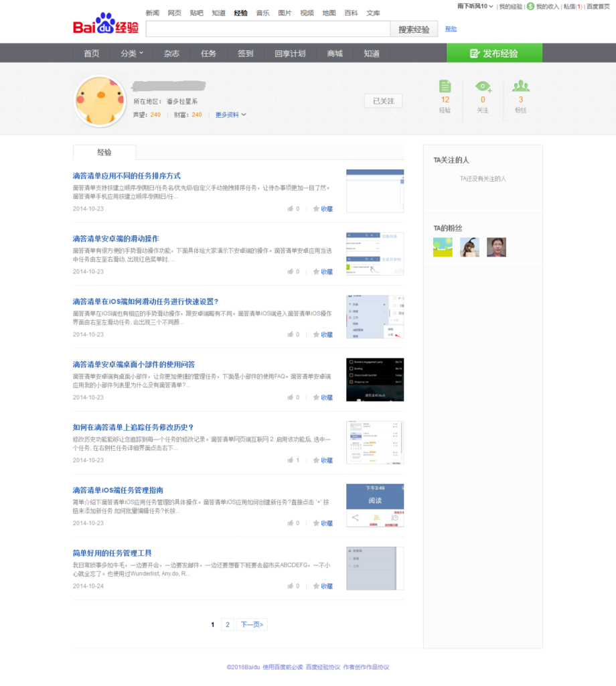Select the 经验 tab above the article list
Image resolution: width=616 pixels, height=686 pixels.
coord(104,152)
